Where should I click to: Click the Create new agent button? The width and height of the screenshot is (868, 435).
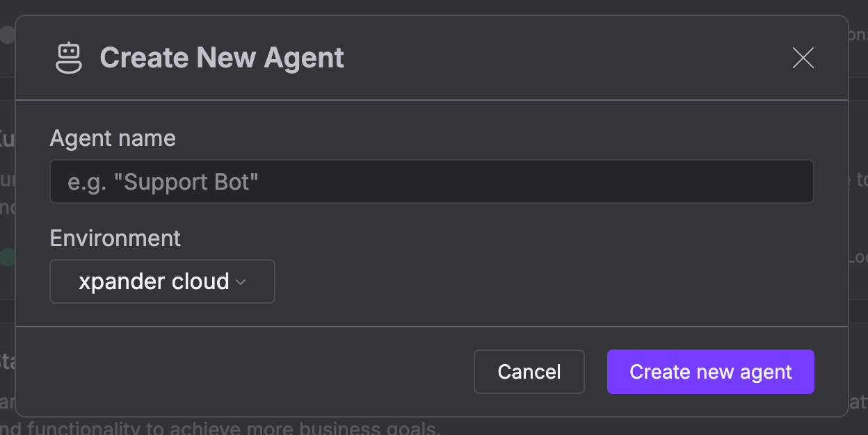pos(710,372)
